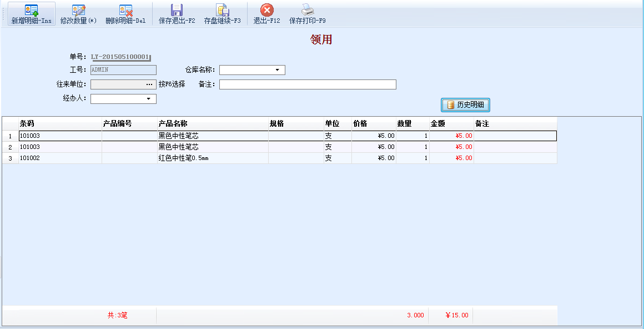Screen dimensions: 644x329
Task: Expand the 经办人 handler dropdown
Action: coord(148,99)
